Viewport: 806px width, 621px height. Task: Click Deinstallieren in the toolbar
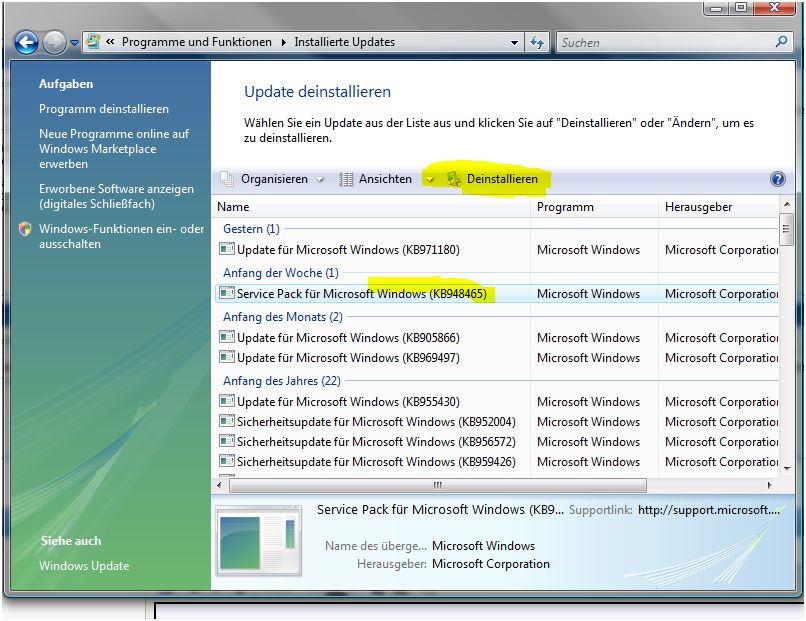point(502,179)
